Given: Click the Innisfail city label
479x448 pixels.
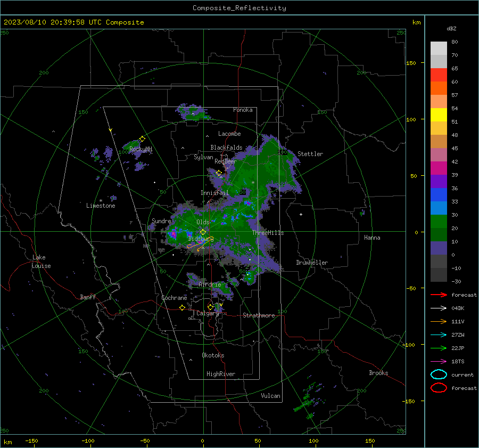Looking at the screenshot, I should click(x=214, y=193).
